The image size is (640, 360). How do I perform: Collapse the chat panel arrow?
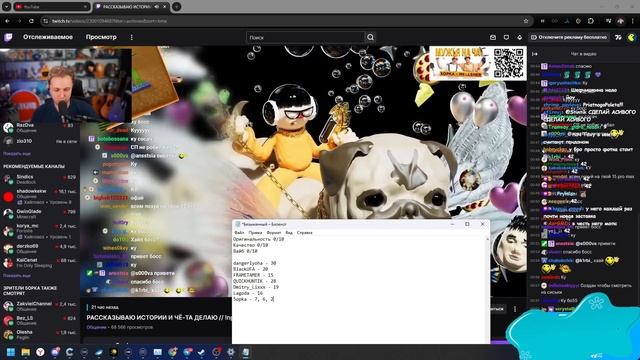click(535, 54)
